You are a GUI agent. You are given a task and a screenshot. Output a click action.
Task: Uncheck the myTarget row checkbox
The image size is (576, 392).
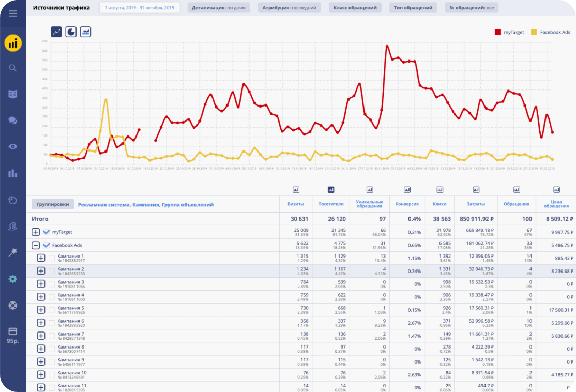pyautogui.click(x=47, y=232)
